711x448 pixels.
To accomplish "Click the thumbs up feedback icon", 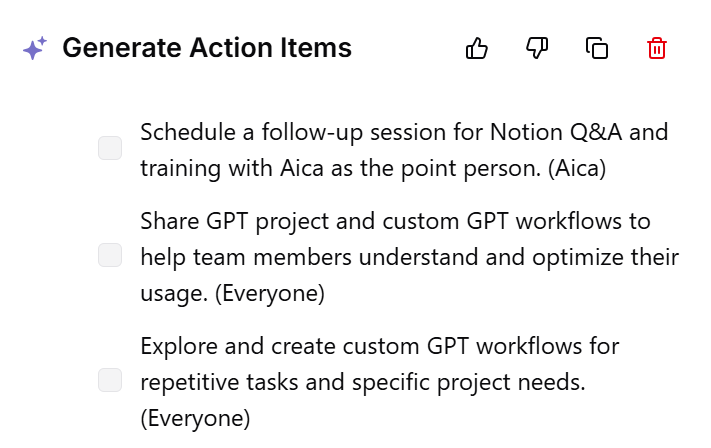I will click(x=477, y=48).
